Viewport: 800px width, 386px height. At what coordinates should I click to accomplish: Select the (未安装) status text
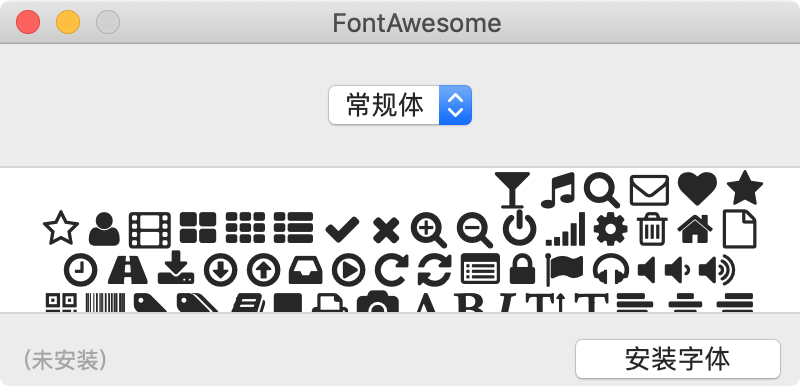65,361
